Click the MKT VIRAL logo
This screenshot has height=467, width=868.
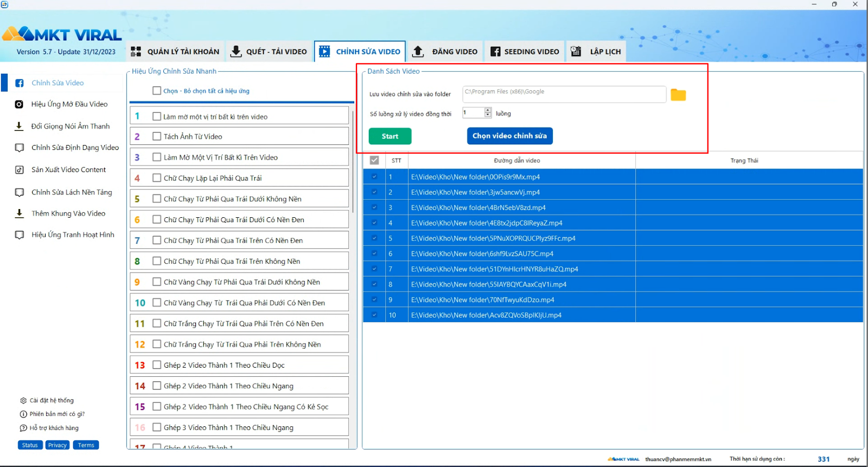pos(62,35)
